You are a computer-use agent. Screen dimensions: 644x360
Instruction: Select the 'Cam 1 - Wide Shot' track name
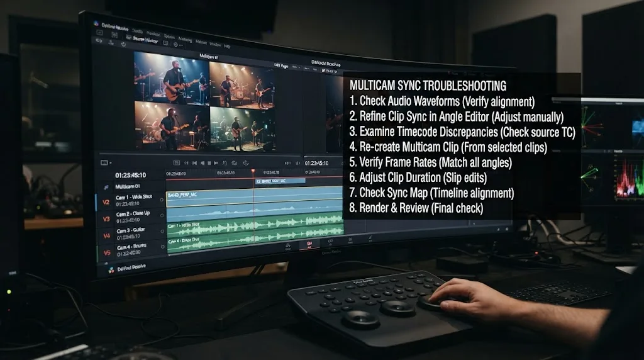click(134, 197)
